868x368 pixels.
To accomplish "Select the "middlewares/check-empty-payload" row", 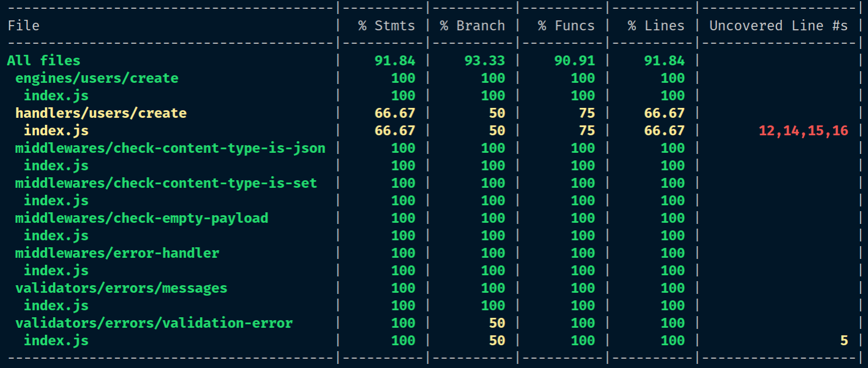I will [142, 218].
